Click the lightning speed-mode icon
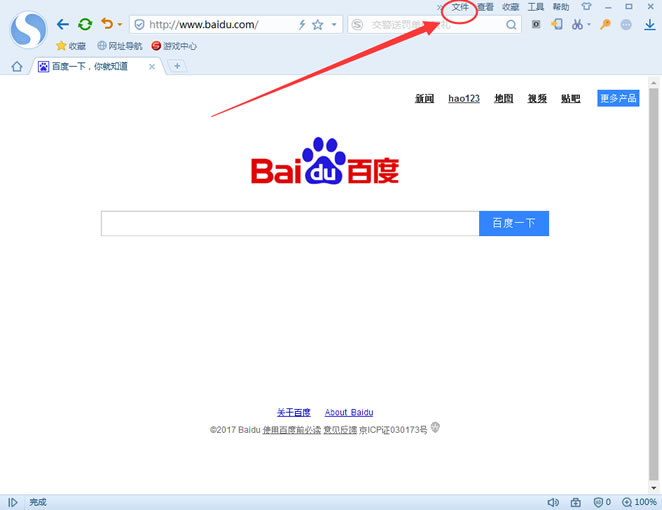662x510 pixels. pos(302,24)
